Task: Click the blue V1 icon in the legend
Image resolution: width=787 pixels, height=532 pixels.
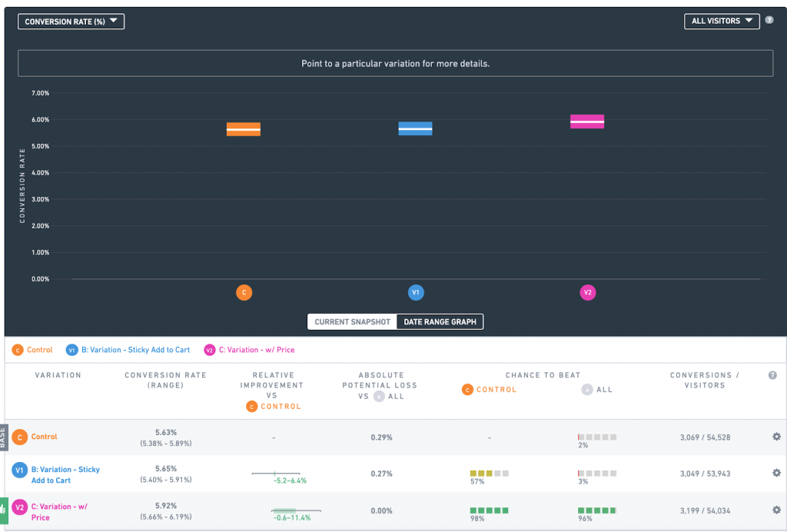Action: (71, 350)
